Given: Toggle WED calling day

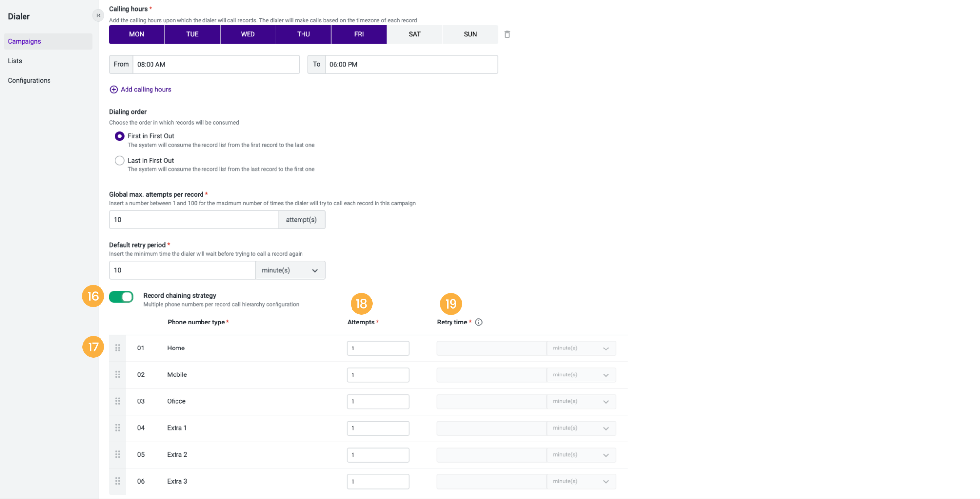Looking at the screenshot, I should [x=248, y=34].
